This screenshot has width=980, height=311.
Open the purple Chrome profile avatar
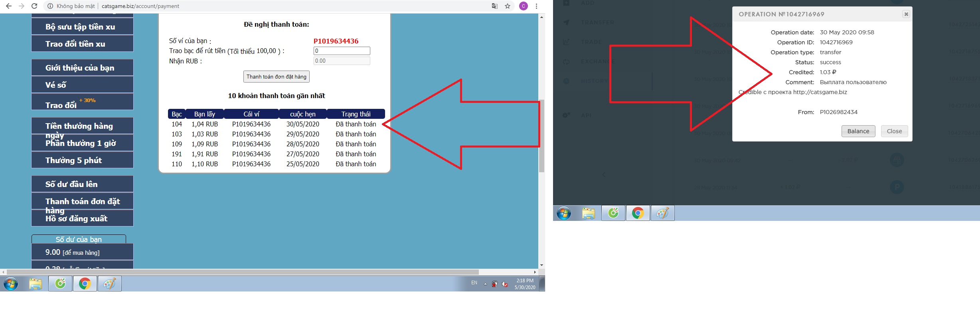[524, 6]
